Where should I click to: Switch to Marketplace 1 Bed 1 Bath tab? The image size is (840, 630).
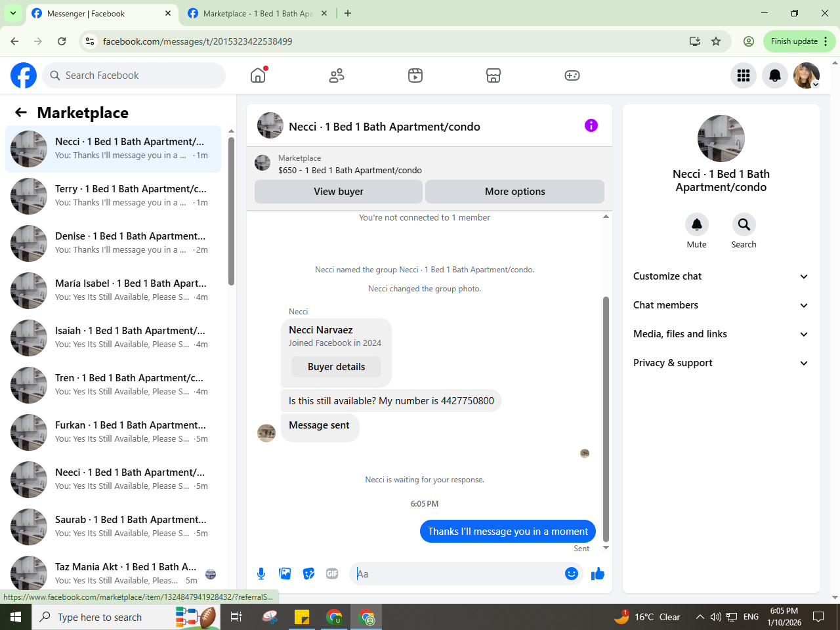coord(257,14)
